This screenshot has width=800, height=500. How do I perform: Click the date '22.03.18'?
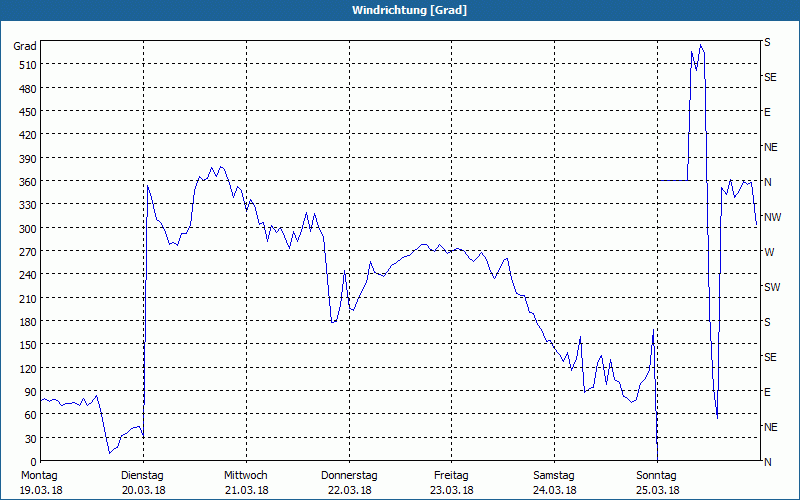(x=349, y=491)
